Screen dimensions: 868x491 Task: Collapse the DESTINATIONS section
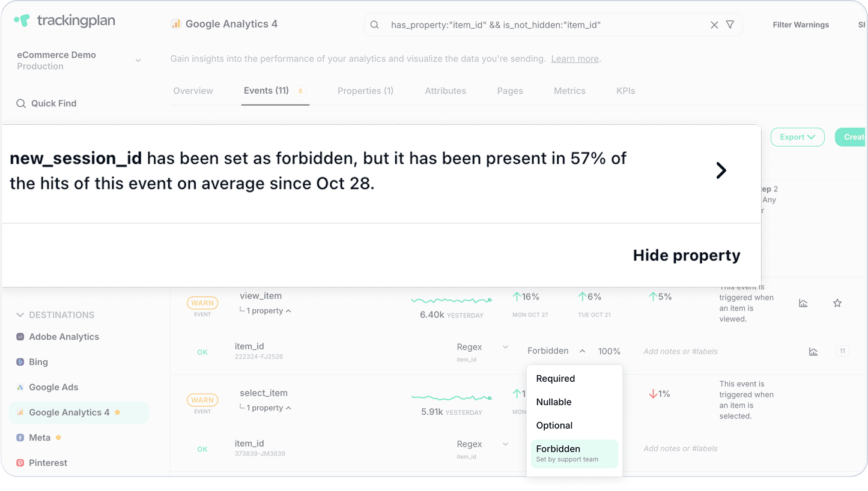pos(55,315)
